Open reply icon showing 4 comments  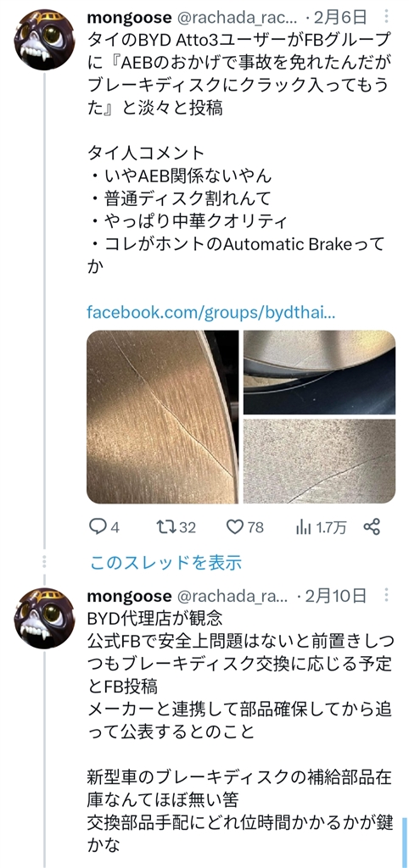click(x=104, y=527)
